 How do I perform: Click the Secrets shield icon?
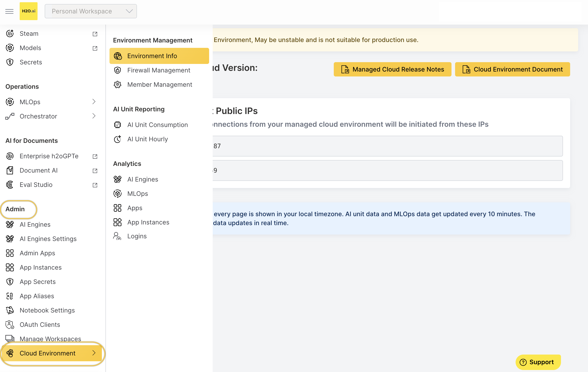(x=10, y=62)
